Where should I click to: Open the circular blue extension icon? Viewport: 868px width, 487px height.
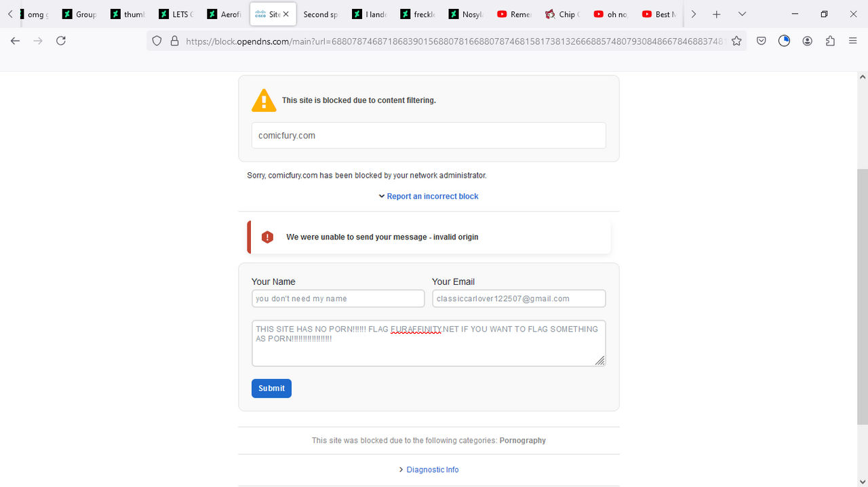(x=785, y=41)
